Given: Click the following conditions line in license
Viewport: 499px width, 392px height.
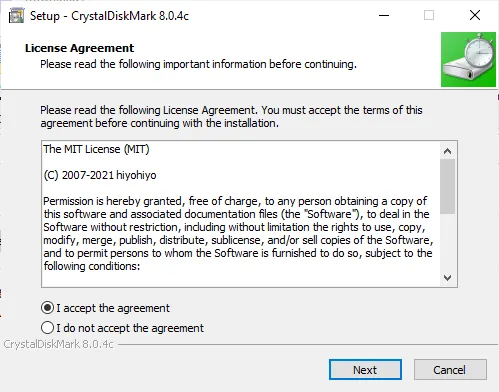Looking at the screenshot, I should click(92, 266).
